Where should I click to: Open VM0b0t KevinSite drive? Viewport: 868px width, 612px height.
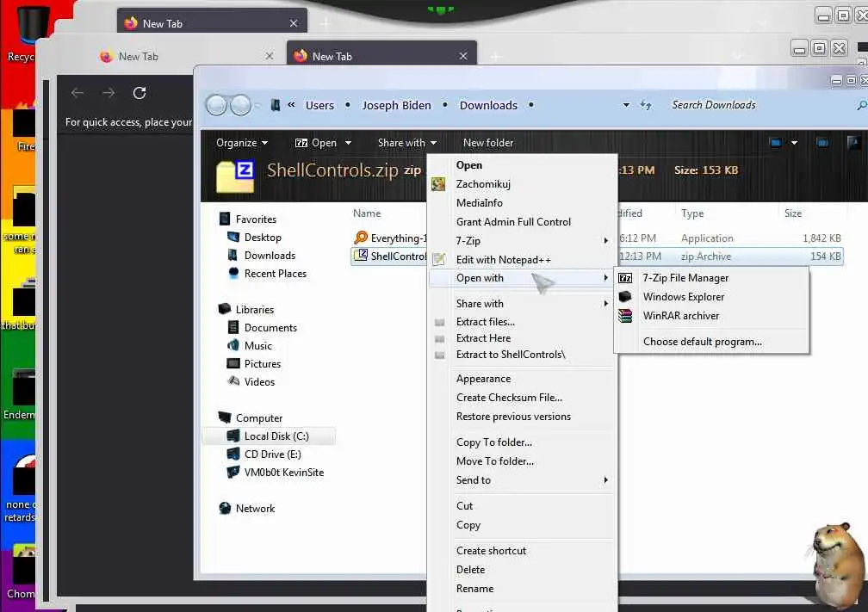click(283, 472)
